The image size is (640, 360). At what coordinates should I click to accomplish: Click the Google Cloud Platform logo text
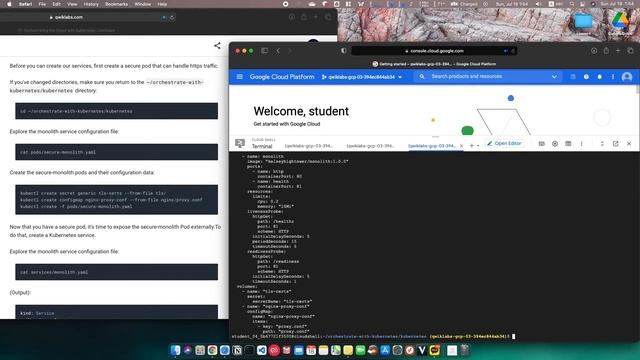tap(282, 77)
